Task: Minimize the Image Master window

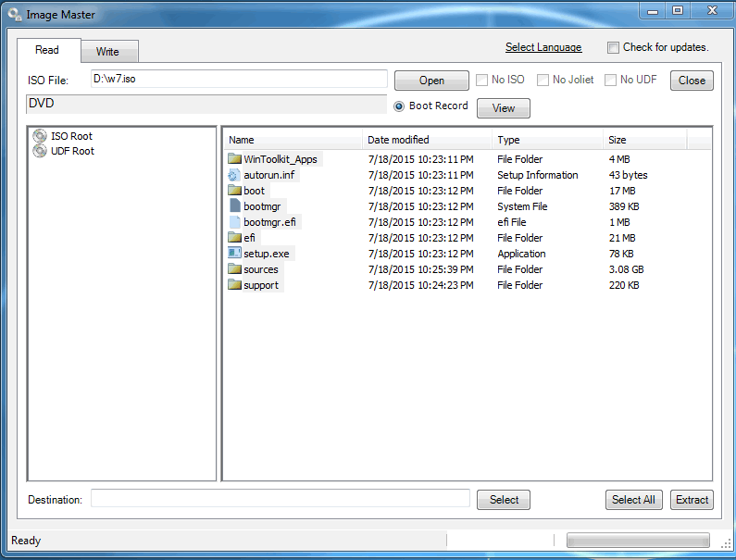Action: 653,11
